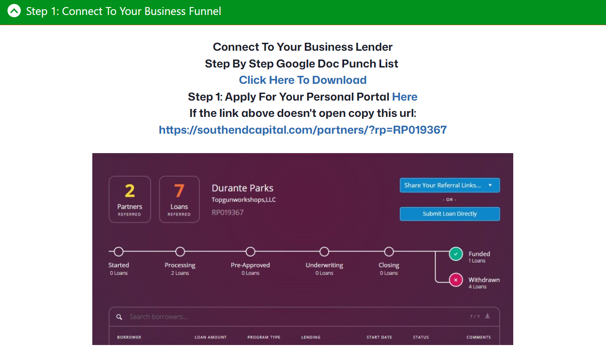Open the Click Here To Download link
This screenshot has width=606, height=364.
[x=303, y=80]
